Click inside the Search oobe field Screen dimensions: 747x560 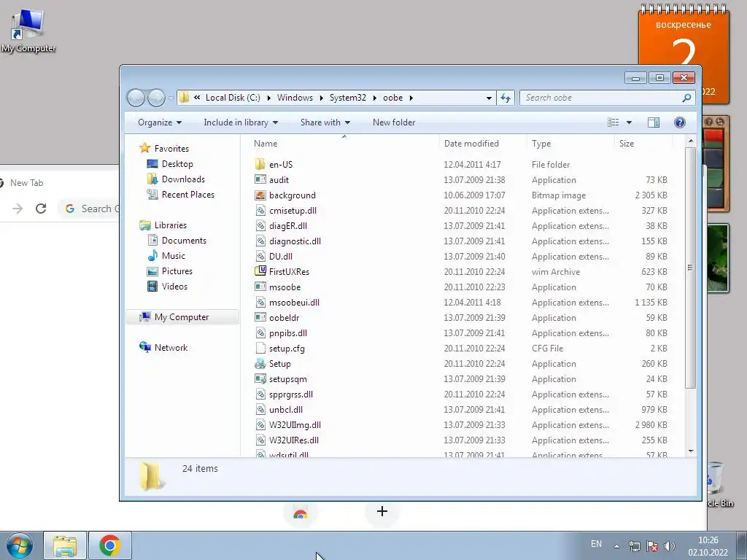click(x=602, y=98)
